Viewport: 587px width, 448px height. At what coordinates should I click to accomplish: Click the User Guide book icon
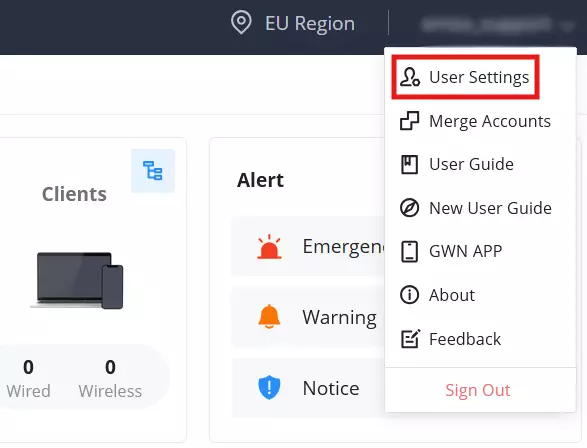(409, 164)
